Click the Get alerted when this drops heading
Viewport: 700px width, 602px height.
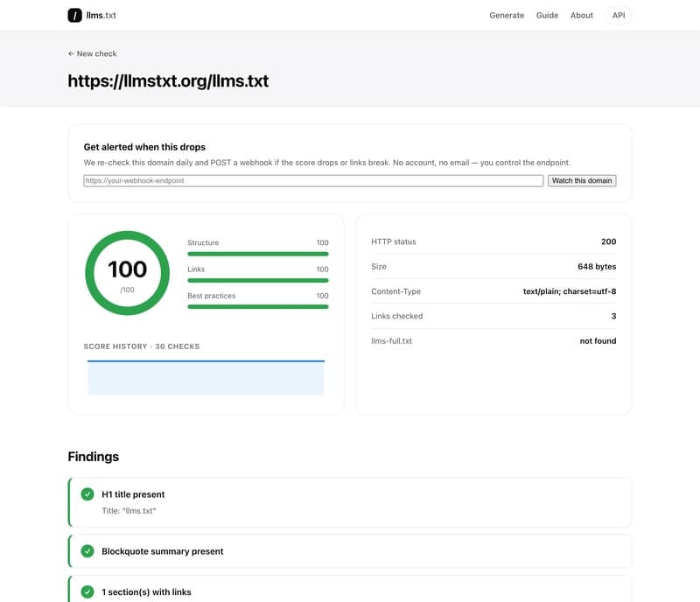pos(144,147)
